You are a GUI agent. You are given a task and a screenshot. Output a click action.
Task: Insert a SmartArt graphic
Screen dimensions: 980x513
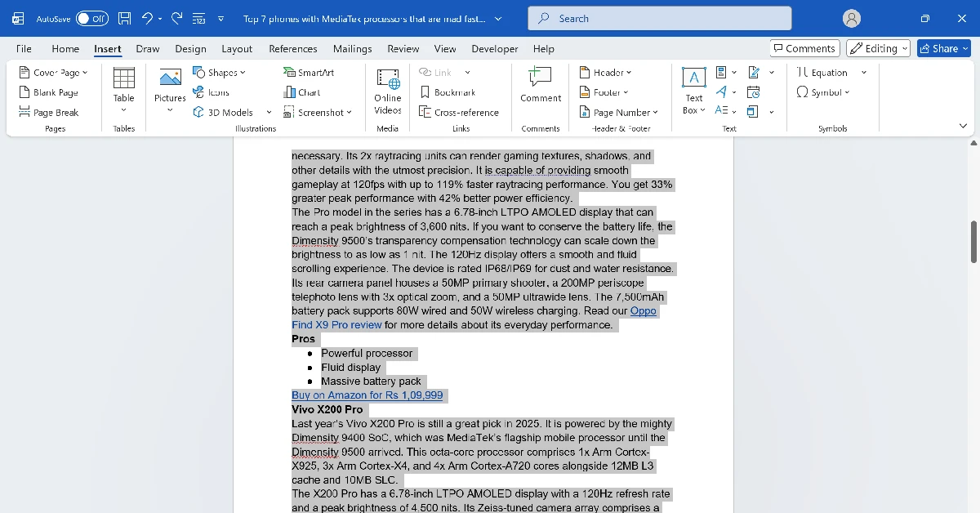tap(310, 72)
